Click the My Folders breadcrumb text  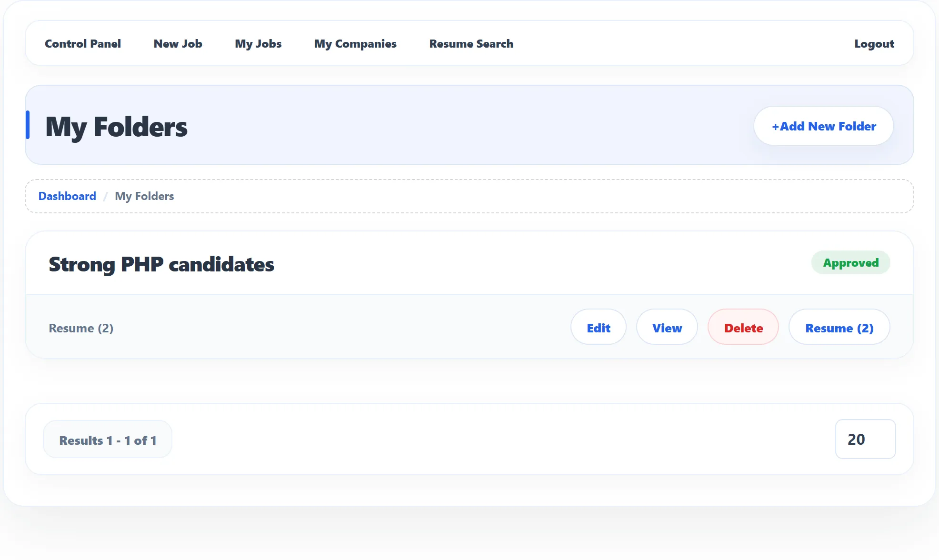pos(144,196)
